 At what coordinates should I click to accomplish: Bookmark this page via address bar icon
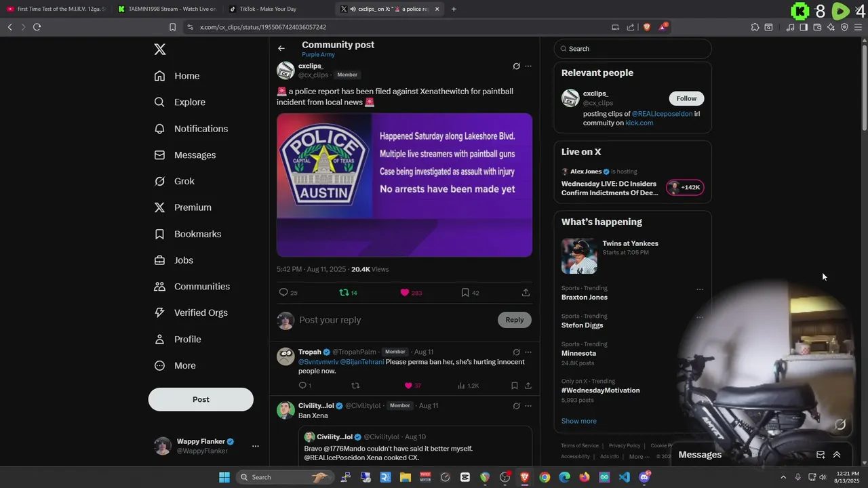[172, 27]
